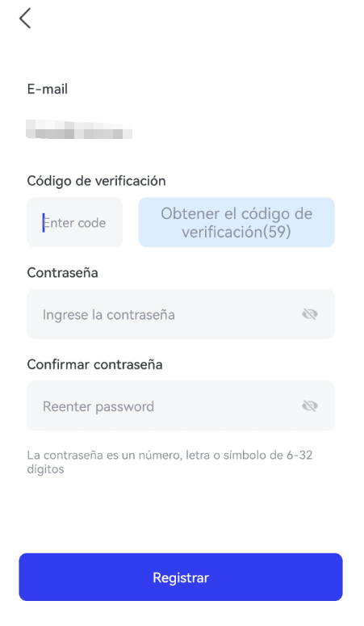
Task: Click the Confirmar contraseña label
Action: click(x=94, y=364)
